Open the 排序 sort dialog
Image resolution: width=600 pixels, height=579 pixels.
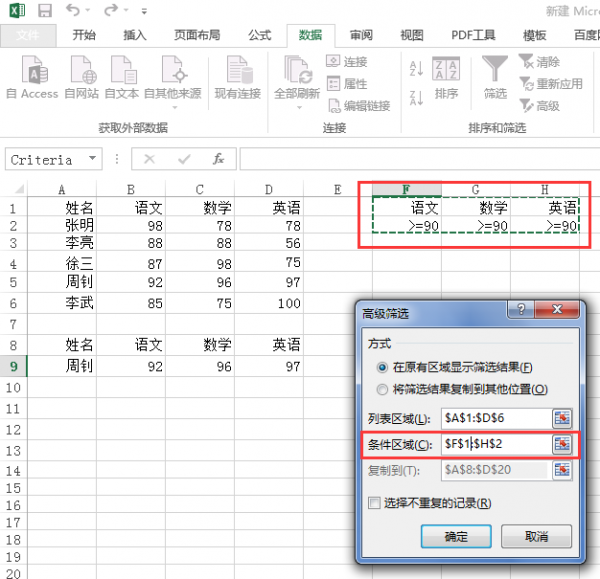tap(446, 78)
